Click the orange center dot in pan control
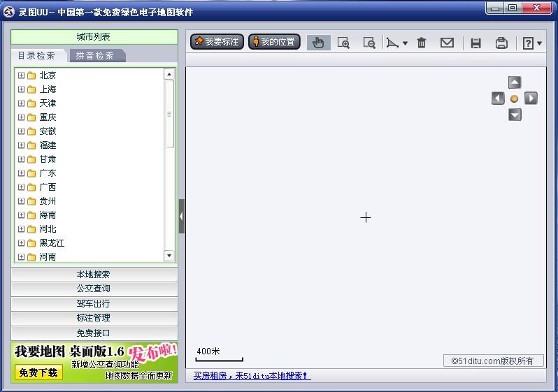The image size is (558, 392). coord(514,99)
